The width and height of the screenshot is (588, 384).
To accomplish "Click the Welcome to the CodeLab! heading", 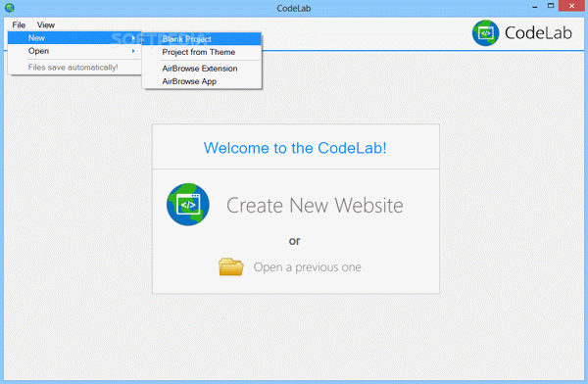I will coord(295,148).
